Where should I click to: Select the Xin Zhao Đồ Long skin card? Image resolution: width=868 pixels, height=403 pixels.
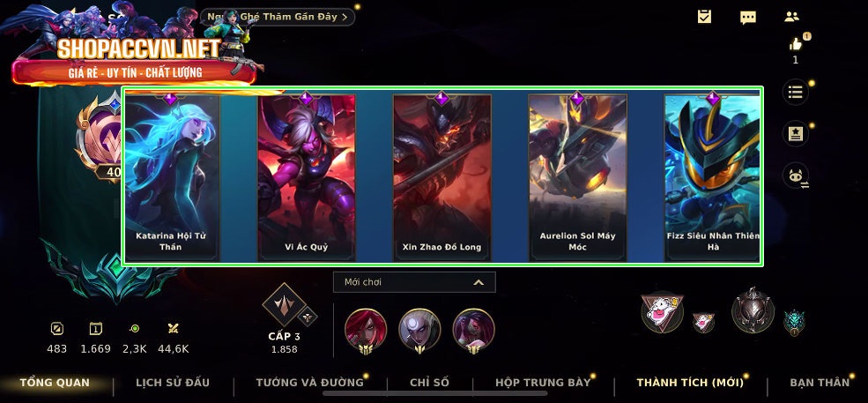coord(441,177)
